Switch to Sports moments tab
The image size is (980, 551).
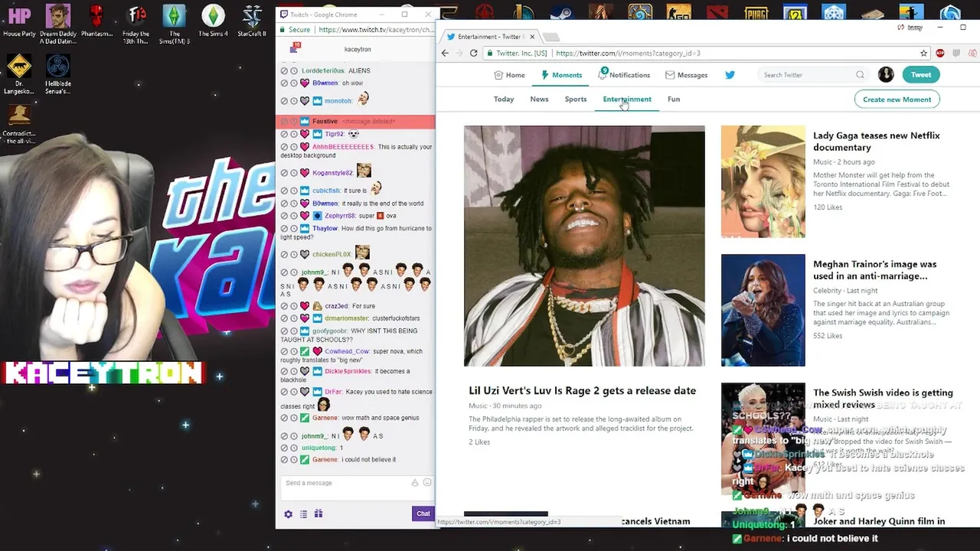(x=576, y=99)
